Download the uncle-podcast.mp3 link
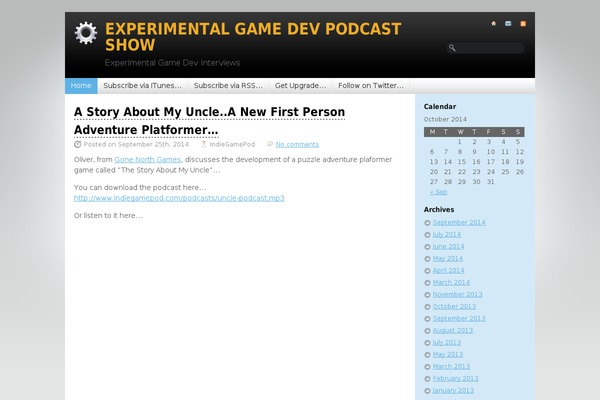The image size is (600, 400). 179,198
